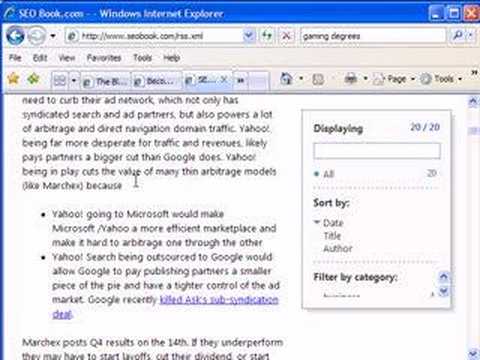Click the Print icon
Viewport: 480px width, 360px height.
tap(351, 79)
